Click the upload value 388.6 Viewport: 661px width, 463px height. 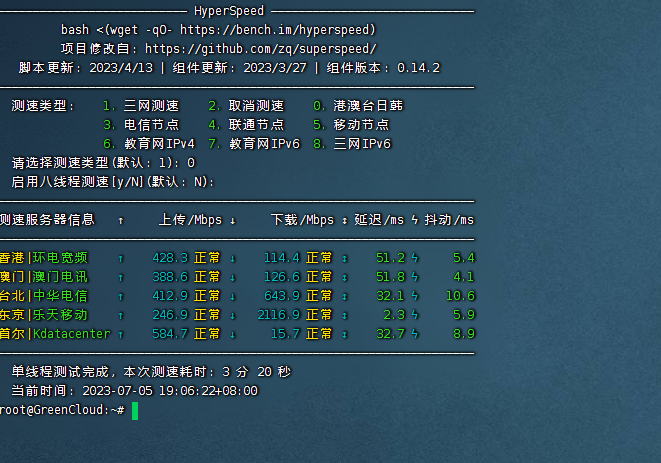[x=170, y=277]
